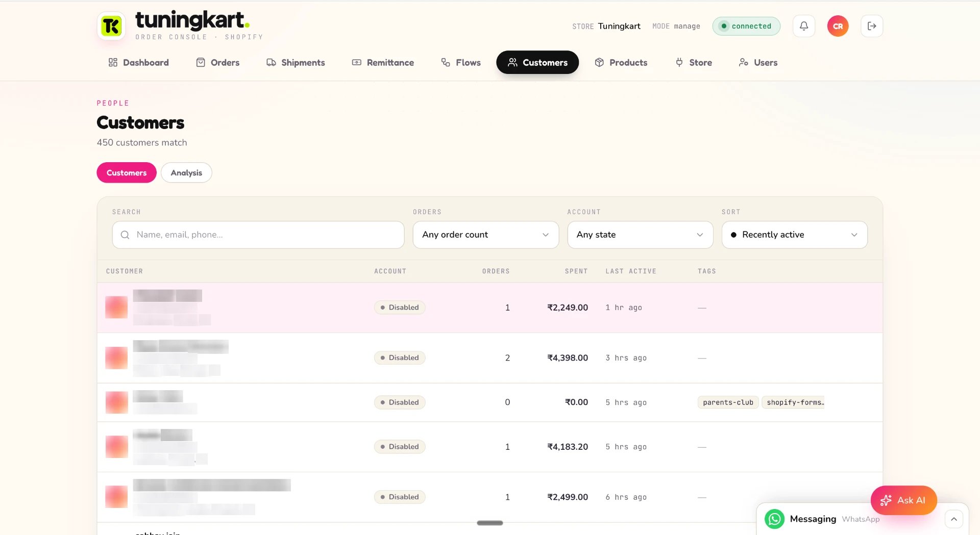This screenshot has height=535, width=980.
Task: Click the parents-club tag
Action: 728,402
